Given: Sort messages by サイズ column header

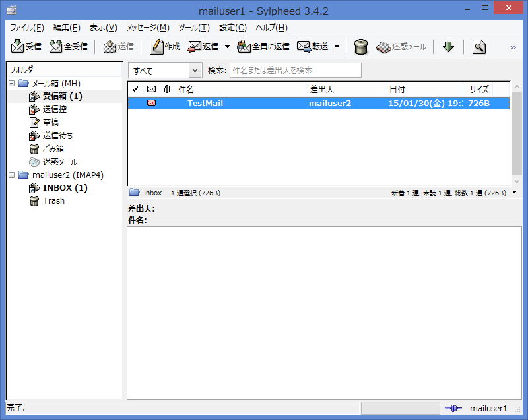Looking at the screenshot, I should tap(478, 89).
